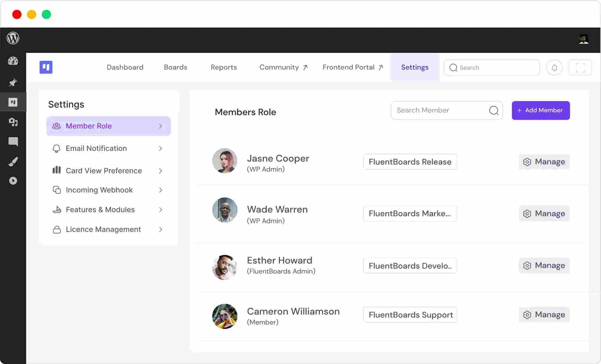Click Wade Warren's profile photo

point(225,210)
